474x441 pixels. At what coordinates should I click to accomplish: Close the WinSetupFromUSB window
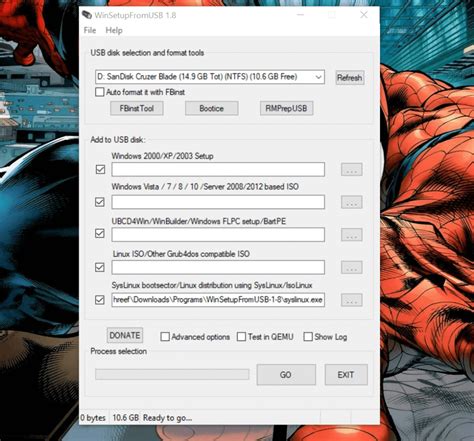(x=364, y=15)
